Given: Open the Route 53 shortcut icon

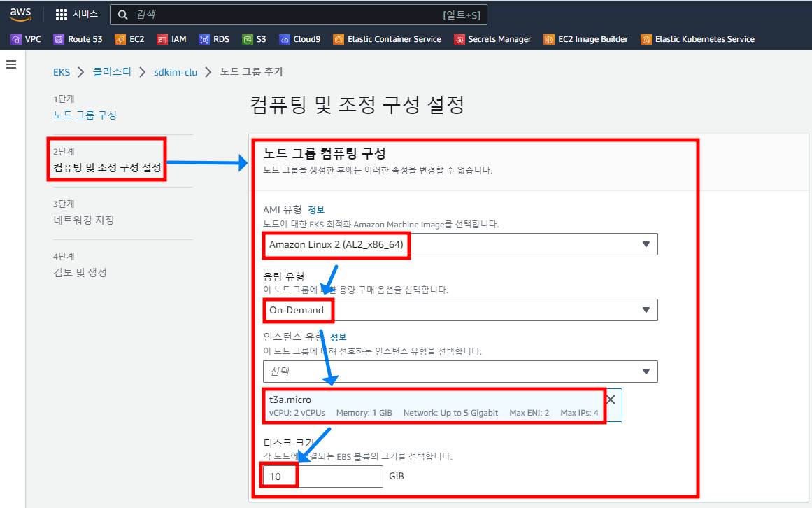Looking at the screenshot, I should click(x=59, y=39).
